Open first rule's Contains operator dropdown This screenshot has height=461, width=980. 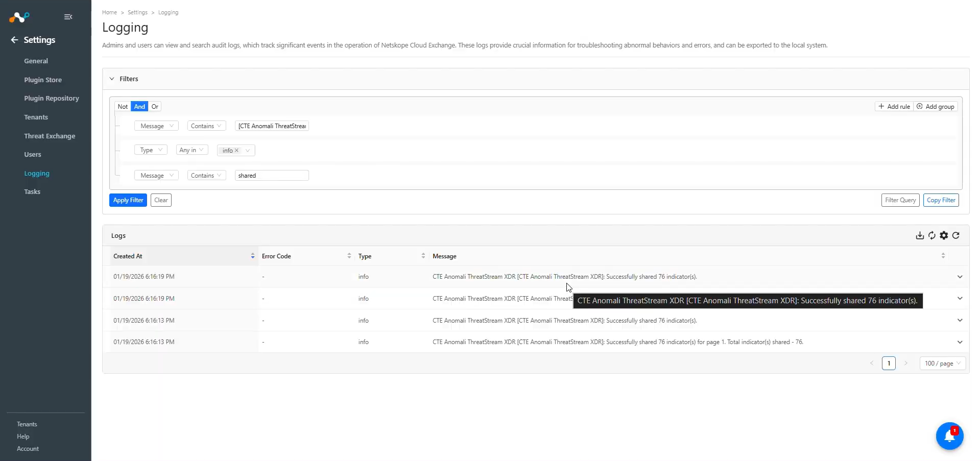[x=206, y=126]
